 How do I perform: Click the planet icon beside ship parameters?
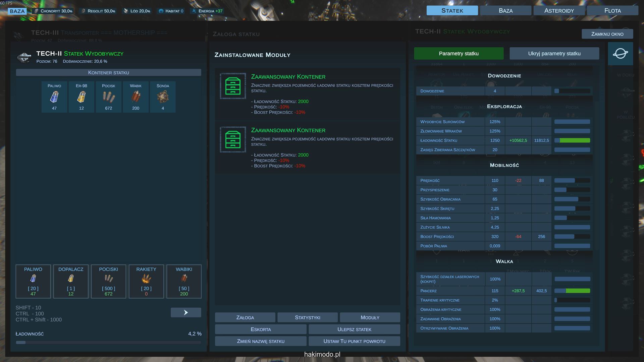pos(620,54)
